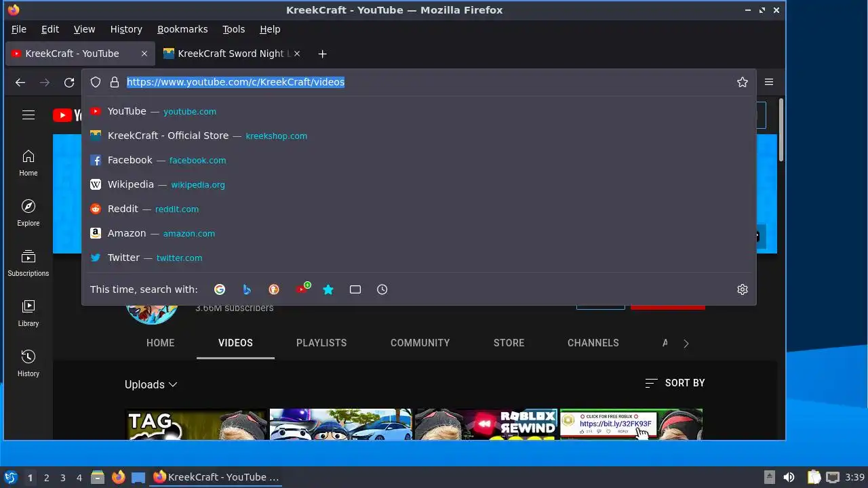Open YouTube Home in sidebar
This screenshot has height=488, width=868.
click(28, 163)
